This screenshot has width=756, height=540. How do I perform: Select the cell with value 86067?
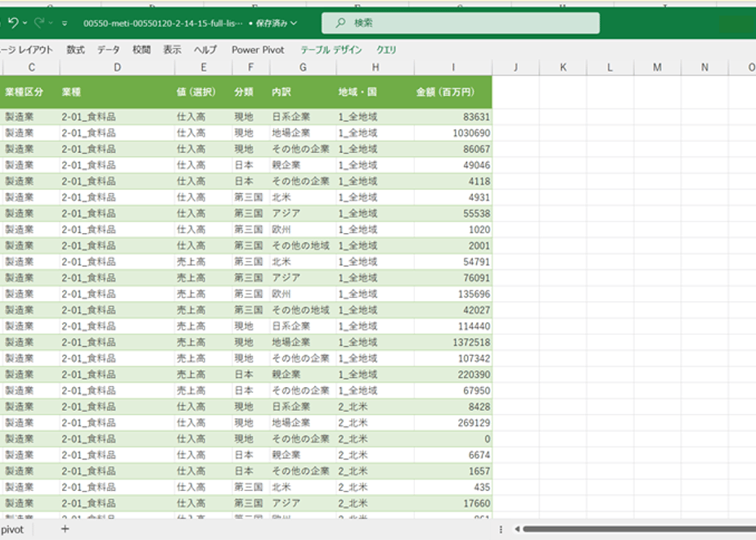453,149
